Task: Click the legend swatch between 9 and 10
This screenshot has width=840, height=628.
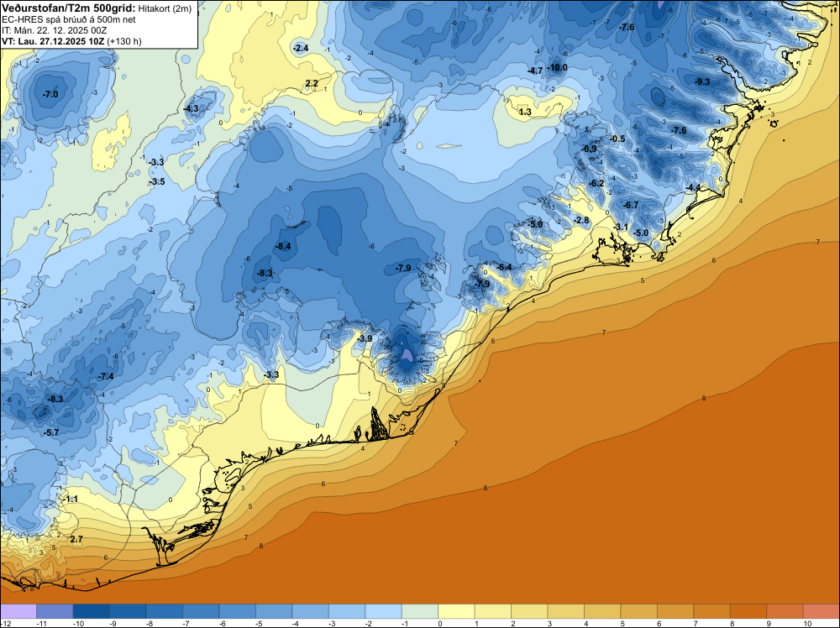Action: click(x=785, y=611)
